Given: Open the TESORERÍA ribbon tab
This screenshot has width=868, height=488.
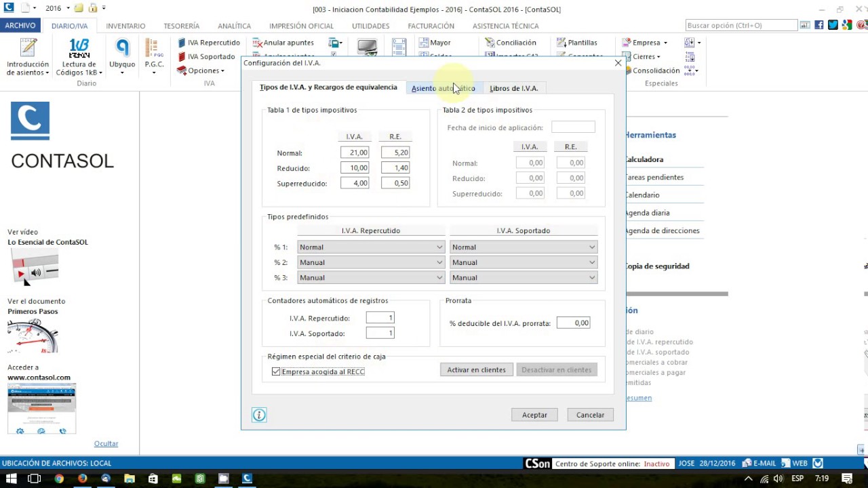Looking at the screenshot, I should click(x=182, y=26).
